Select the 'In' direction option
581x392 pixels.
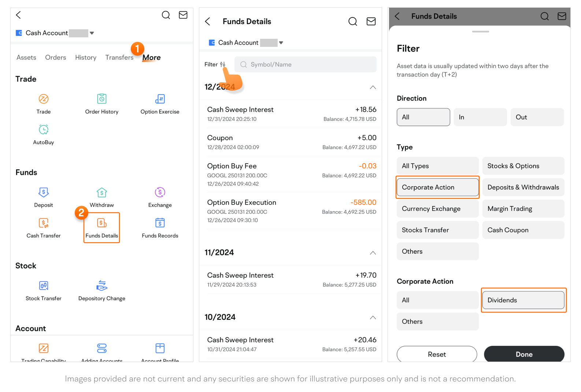(480, 117)
